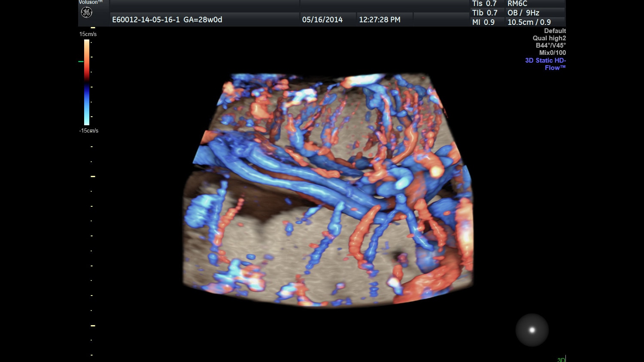Click the 3D Static HD-Flow mode label

tap(545, 64)
